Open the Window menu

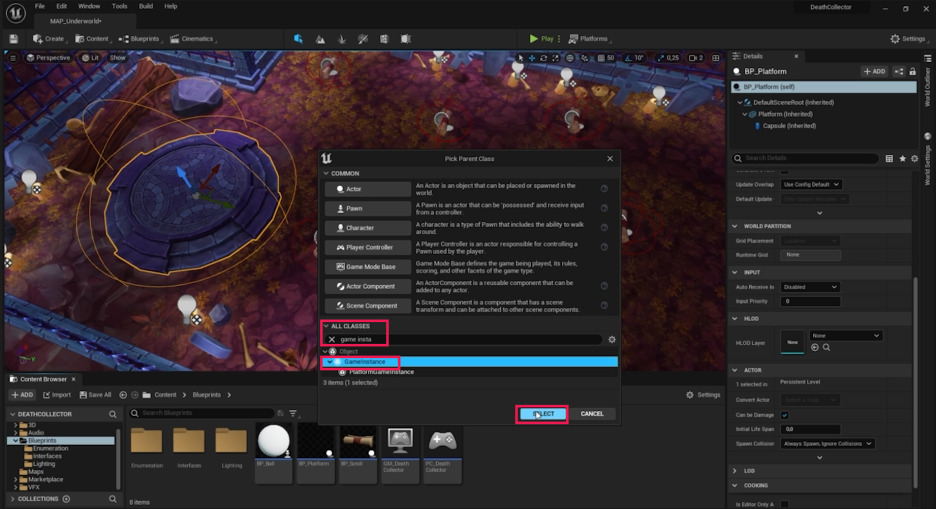[89, 6]
